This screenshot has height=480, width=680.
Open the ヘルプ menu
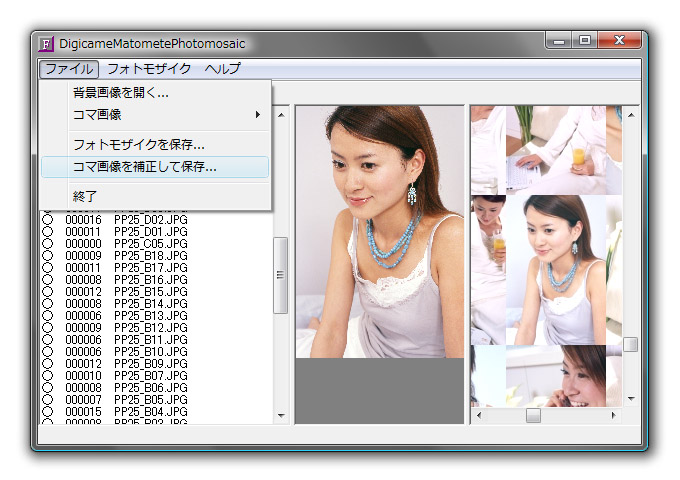222,69
